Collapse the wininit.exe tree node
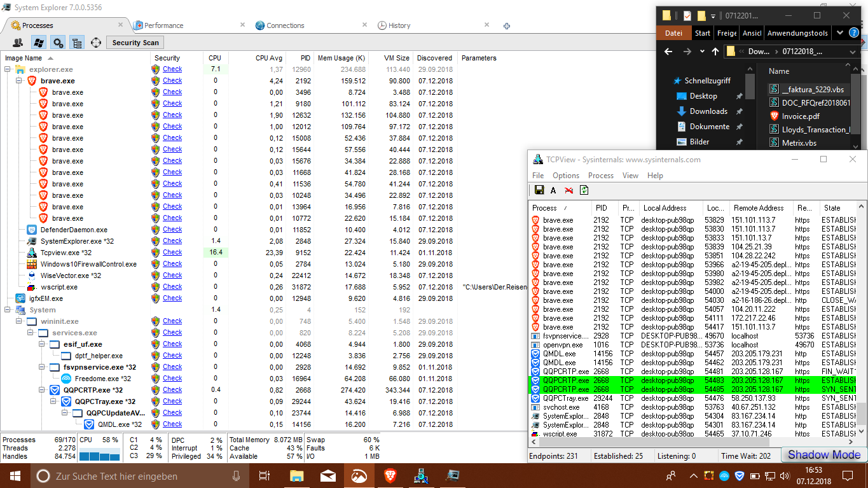 coord(18,321)
